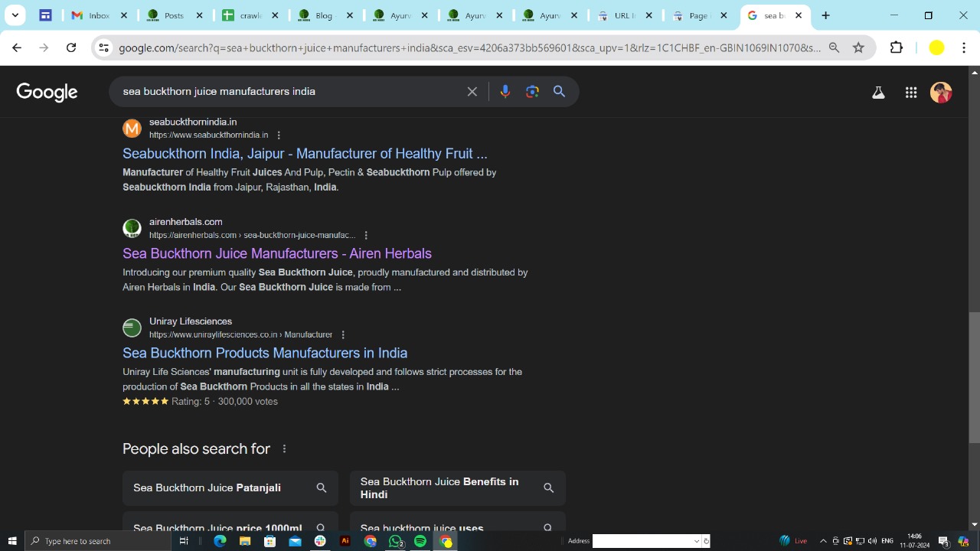The height and width of the screenshot is (551, 980).
Task: Switch to the Gmail Inbox tab
Action: click(99, 15)
